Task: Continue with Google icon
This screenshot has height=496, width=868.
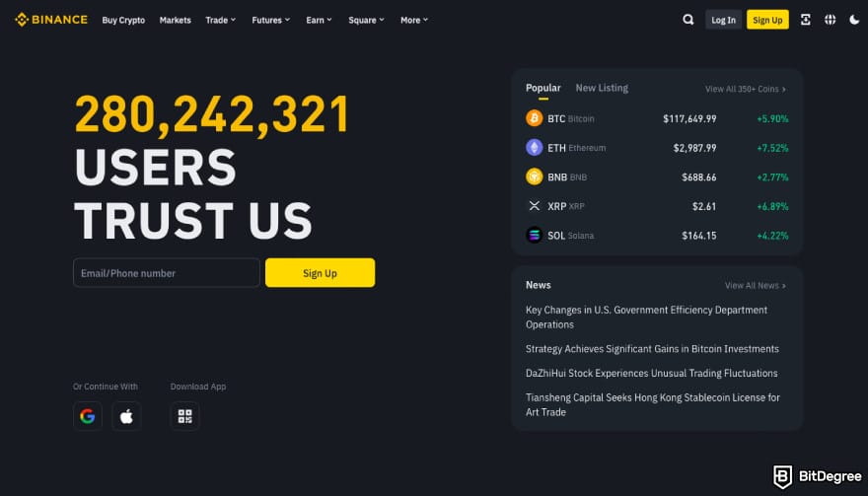Action: [88, 416]
